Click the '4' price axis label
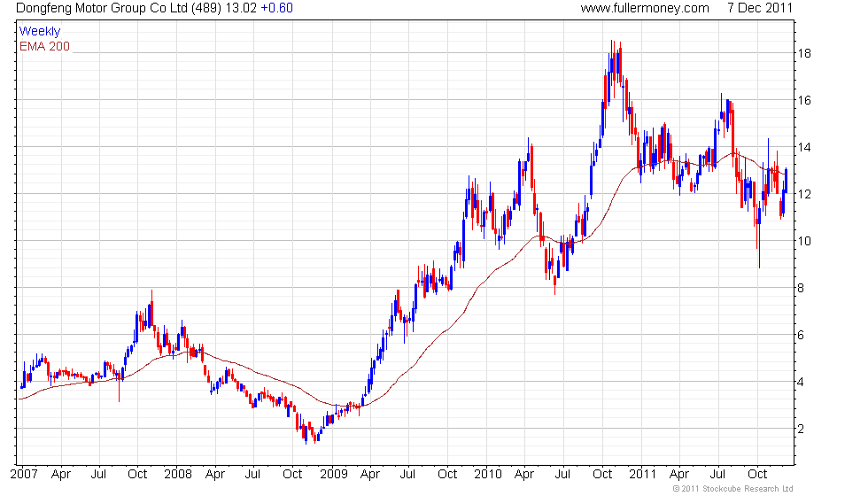Screen dimensions: 868x496 pyautogui.click(x=801, y=382)
